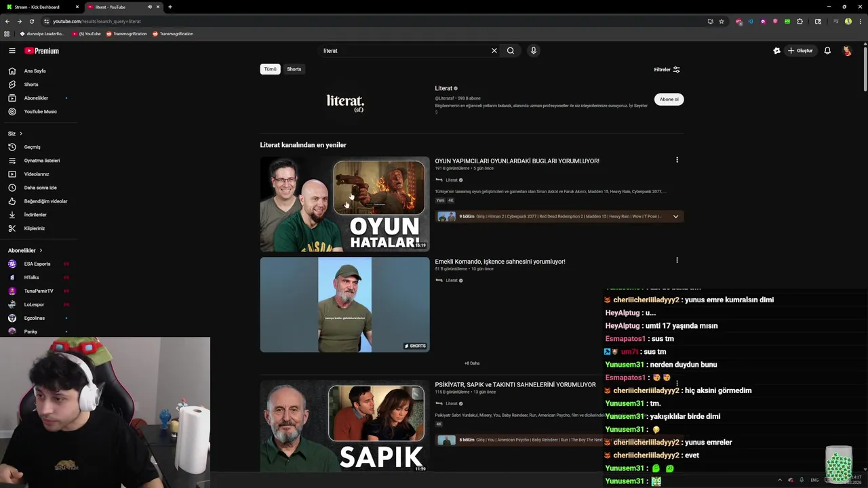Open a new browser tab
The height and width of the screenshot is (488, 868).
pos(170,7)
